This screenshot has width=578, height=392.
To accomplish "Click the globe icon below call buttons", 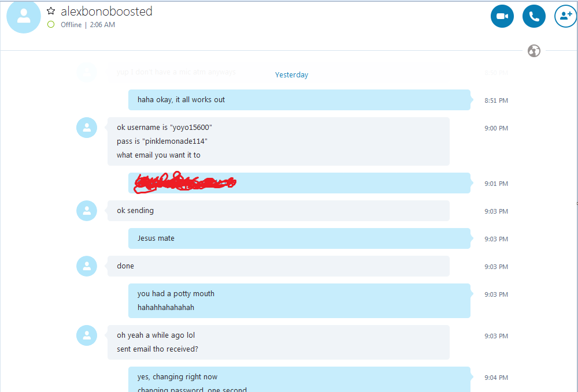I will pos(533,51).
